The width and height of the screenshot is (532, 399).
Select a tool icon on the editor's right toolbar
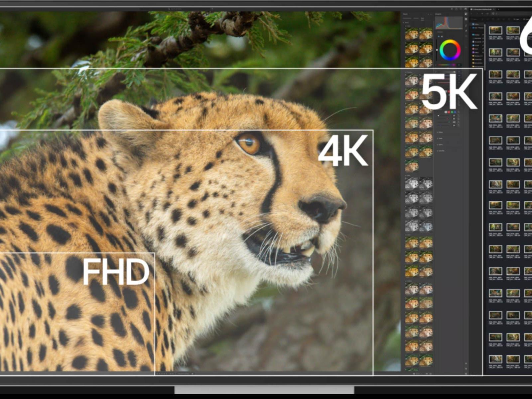click(466, 19)
